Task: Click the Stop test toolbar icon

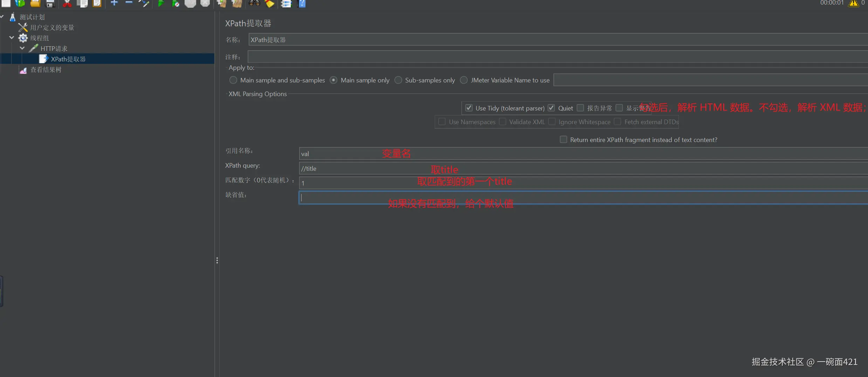Action: [190, 3]
